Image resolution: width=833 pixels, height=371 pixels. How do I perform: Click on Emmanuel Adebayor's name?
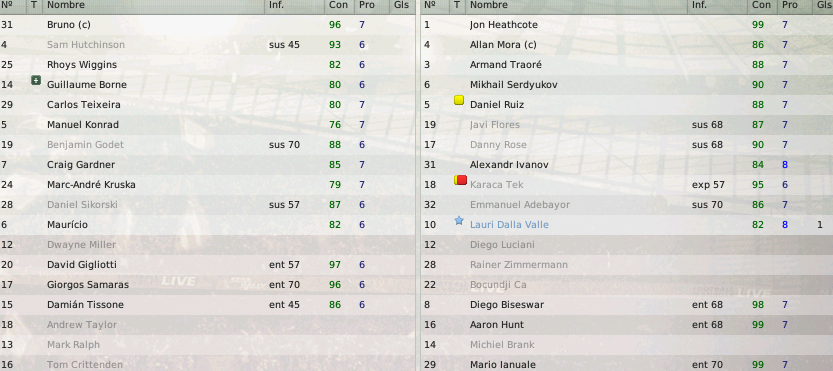(520, 205)
